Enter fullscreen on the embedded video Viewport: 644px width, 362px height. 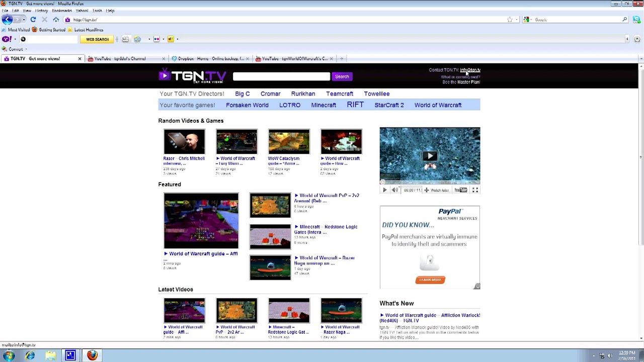(x=475, y=190)
